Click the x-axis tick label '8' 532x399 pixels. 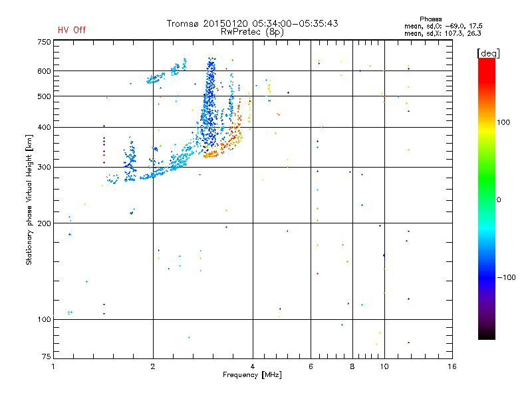[352, 366]
